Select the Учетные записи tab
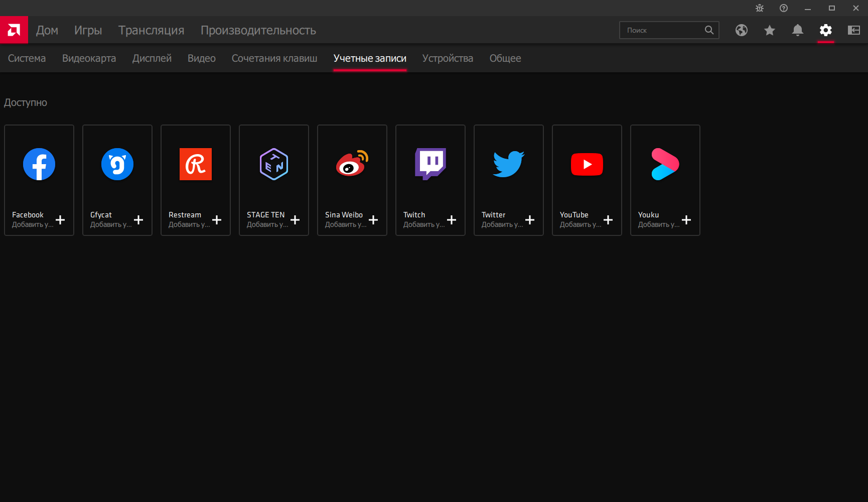The image size is (868, 502). pos(370,58)
